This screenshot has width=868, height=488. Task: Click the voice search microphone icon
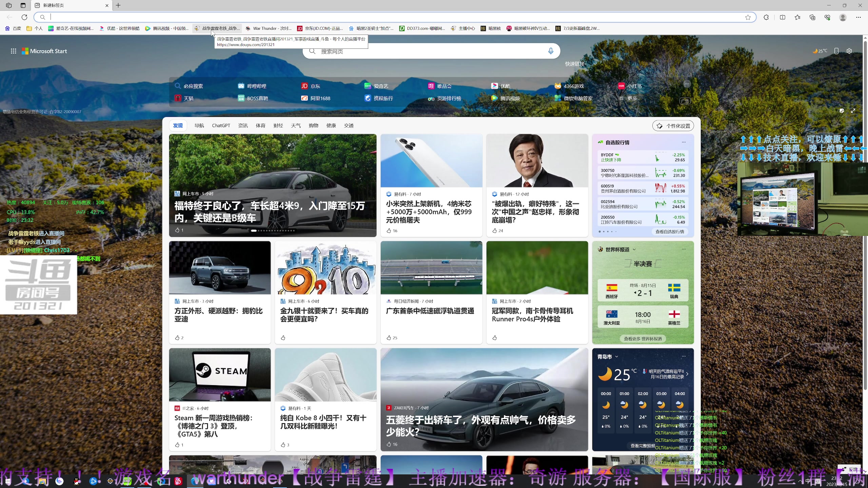click(550, 51)
